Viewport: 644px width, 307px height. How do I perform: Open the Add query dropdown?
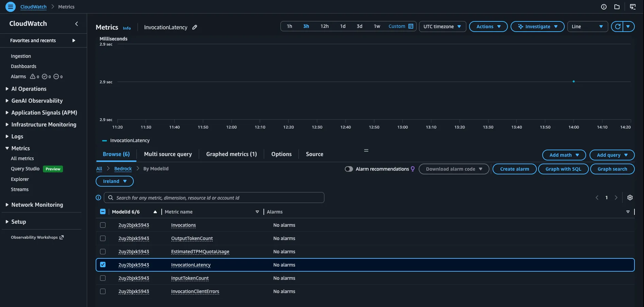tap(612, 155)
